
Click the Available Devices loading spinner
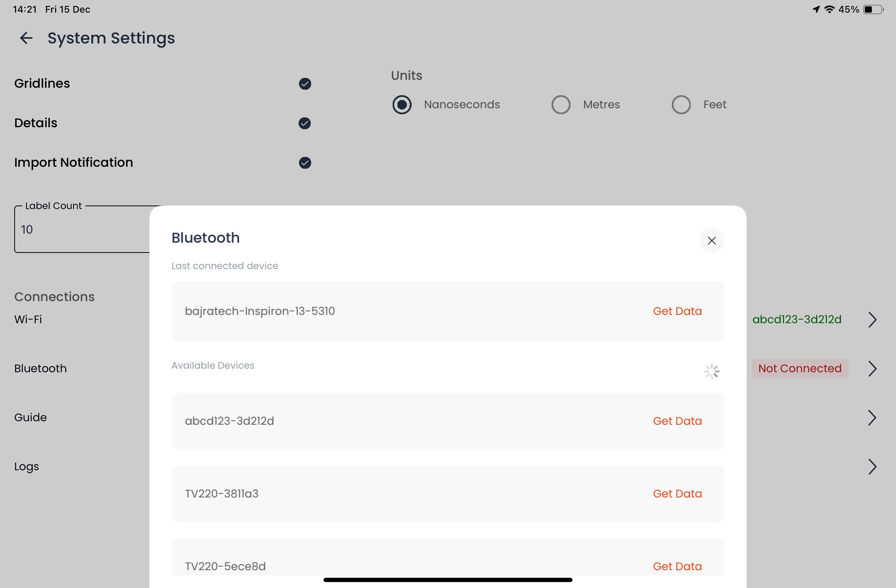click(x=712, y=371)
